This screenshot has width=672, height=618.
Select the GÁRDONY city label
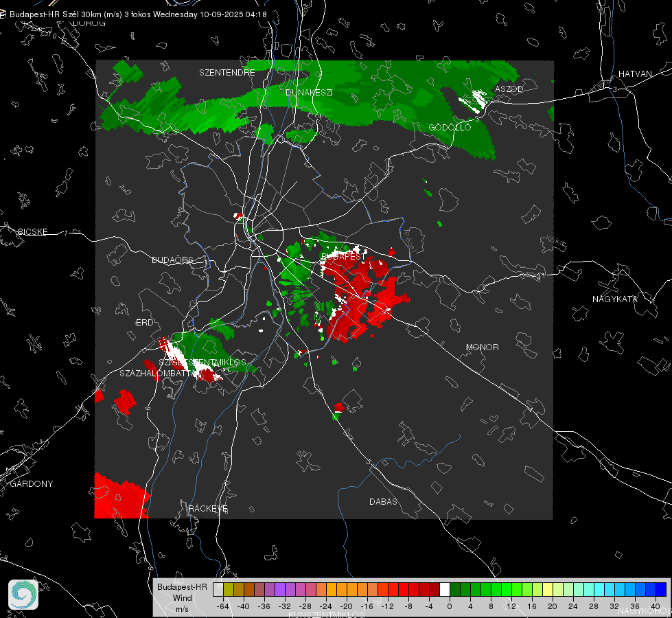pos(32,484)
